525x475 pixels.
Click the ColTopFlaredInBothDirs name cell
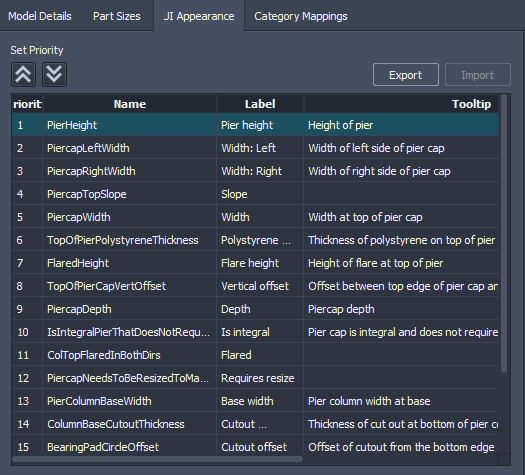coord(130,355)
